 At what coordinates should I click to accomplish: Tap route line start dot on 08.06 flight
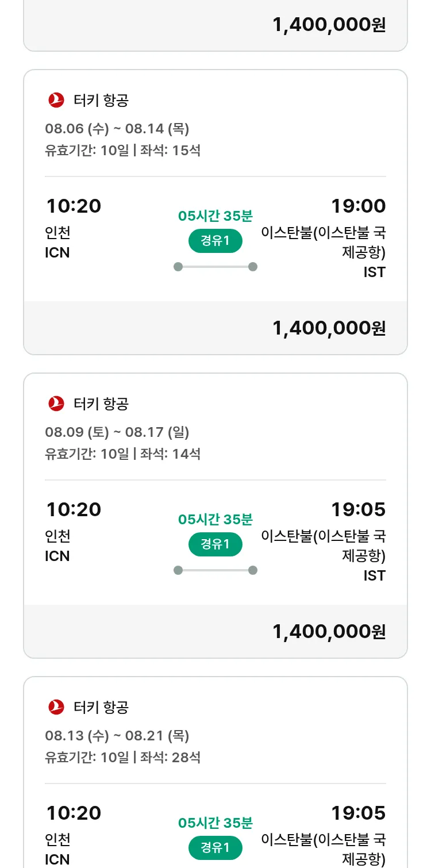(178, 267)
